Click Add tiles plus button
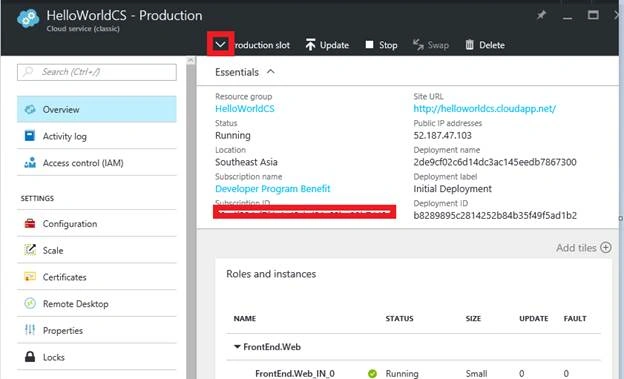 [606, 248]
